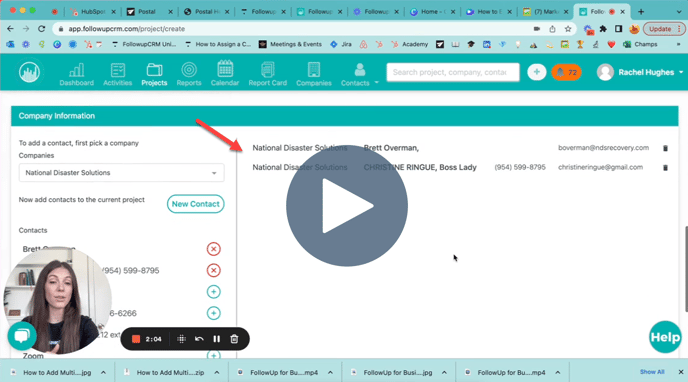Click the New Contact button
The image size is (688, 382).
click(195, 204)
